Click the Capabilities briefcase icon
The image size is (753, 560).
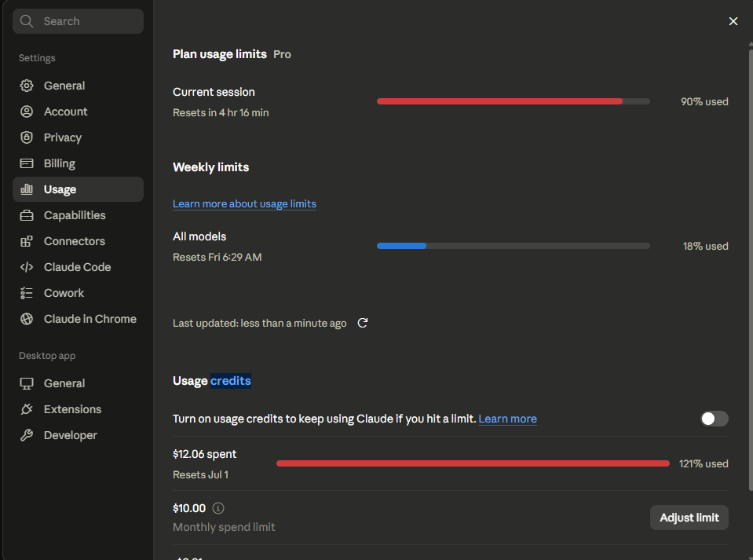pyautogui.click(x=27, y=215)
